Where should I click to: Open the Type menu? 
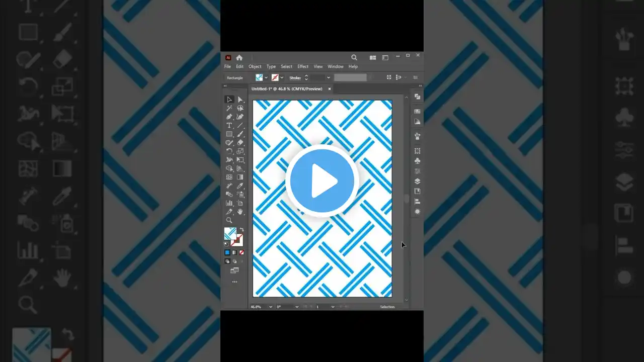(271, 66)
